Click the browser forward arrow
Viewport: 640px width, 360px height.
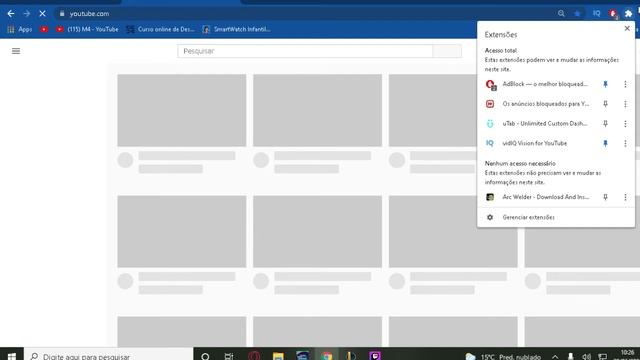[x=27, y=13]
